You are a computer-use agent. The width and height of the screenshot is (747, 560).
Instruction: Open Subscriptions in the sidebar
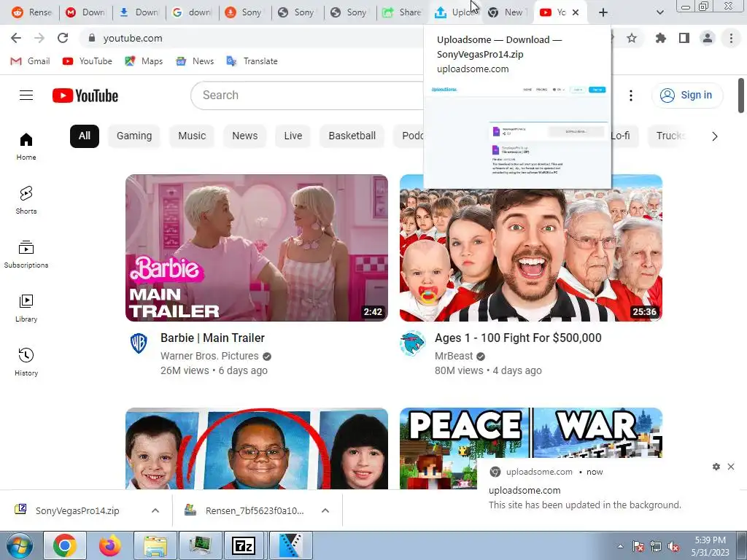(x=26, y=254)
